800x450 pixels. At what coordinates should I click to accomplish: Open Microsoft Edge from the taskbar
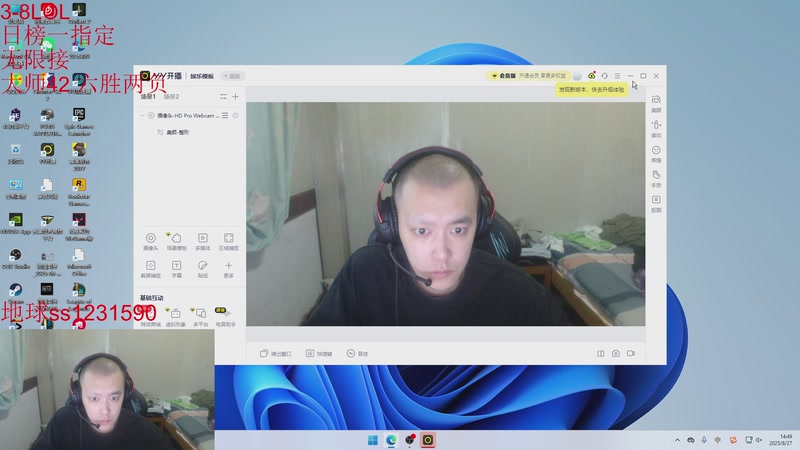[391, 440]
